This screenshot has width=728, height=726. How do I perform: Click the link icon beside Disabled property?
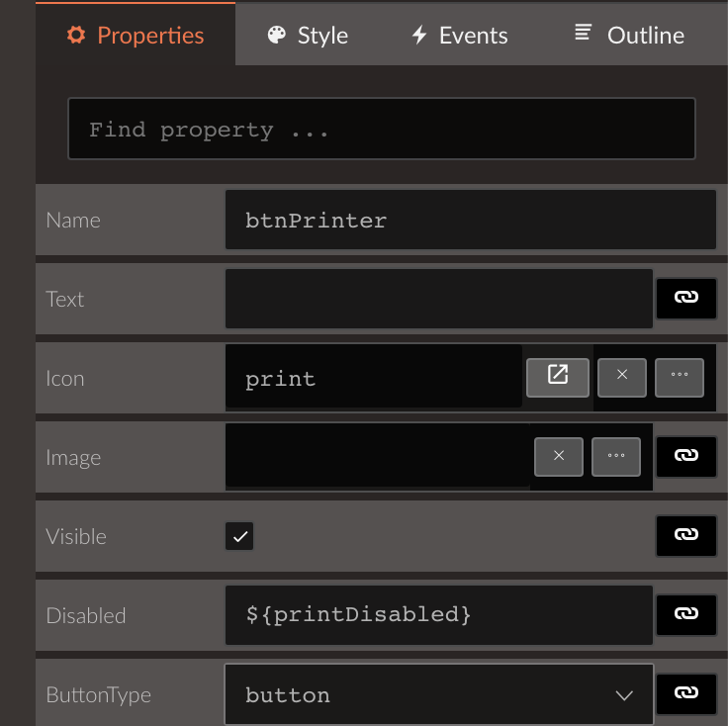tap(685, 614)
